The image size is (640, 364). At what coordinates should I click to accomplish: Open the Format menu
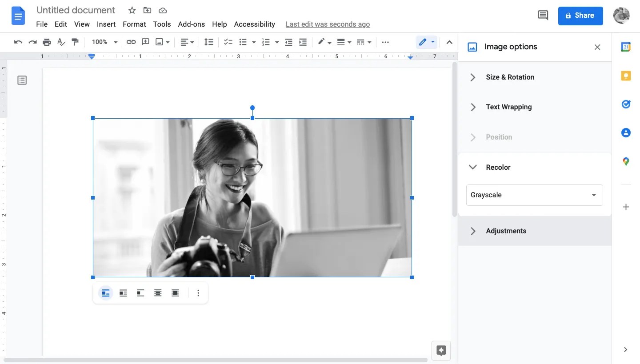coord(134,24)
